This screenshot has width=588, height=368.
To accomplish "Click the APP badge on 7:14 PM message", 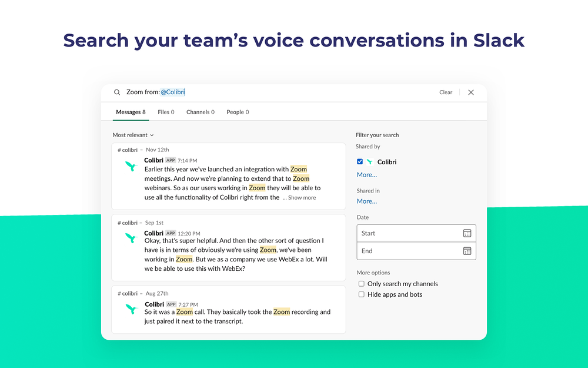I will tap(171, 160).
